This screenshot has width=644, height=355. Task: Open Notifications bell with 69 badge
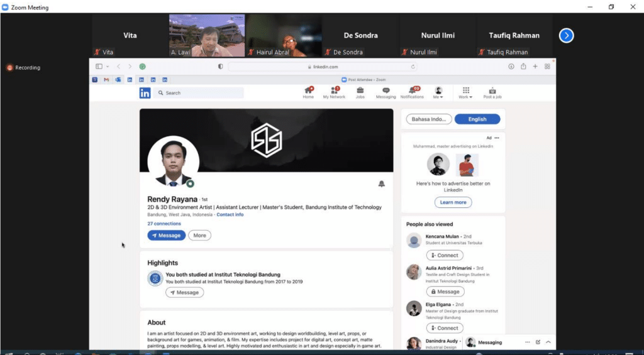coord(412,93)
